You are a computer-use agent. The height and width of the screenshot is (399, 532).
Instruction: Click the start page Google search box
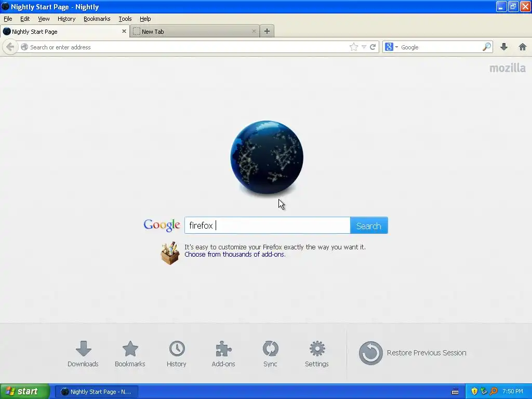pyautogui.click(x=268, y=225)
